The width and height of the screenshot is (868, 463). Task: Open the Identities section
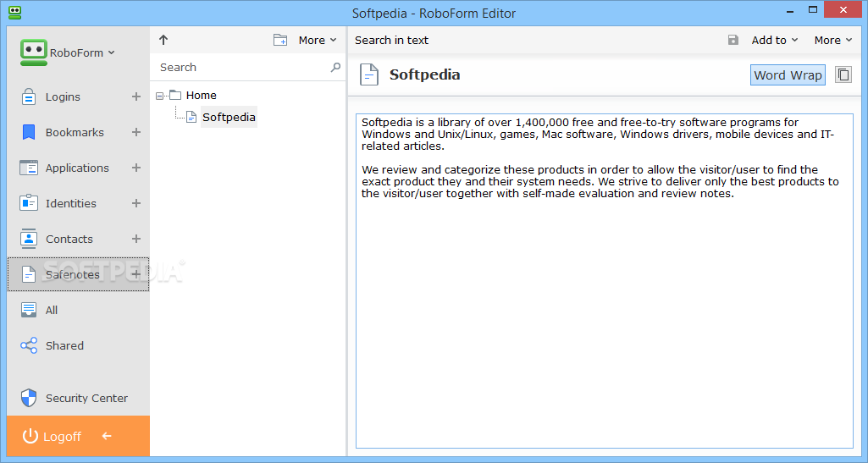pyautogui.click(x=71, y=203)
